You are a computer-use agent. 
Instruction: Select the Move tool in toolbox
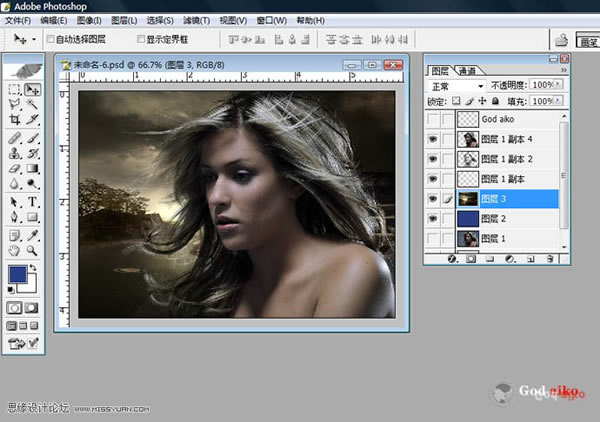click(x=32, y=89)
